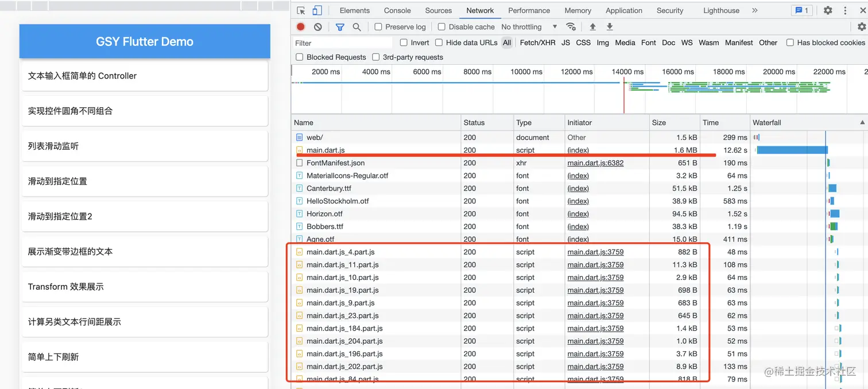The height and width of the screenshot is (389, 868).
Task: Switch to the Sources tab
Action: [439, 10]
